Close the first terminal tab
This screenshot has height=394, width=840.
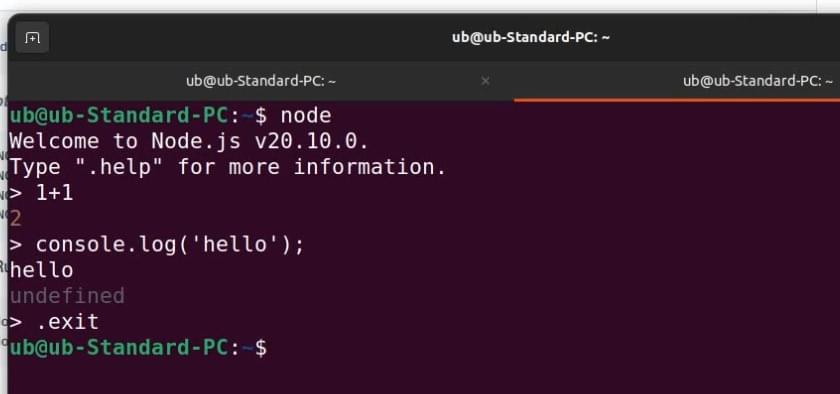tap(485, 81)
